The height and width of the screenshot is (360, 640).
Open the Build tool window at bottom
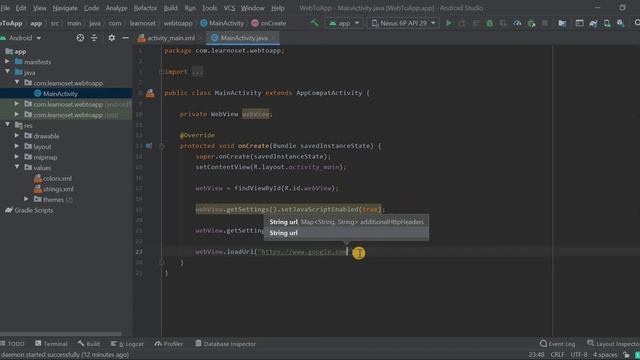[x=89, y=344]
